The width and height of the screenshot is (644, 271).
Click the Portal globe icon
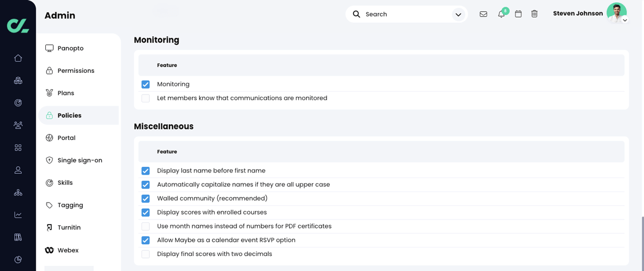[x=49, y=138]
